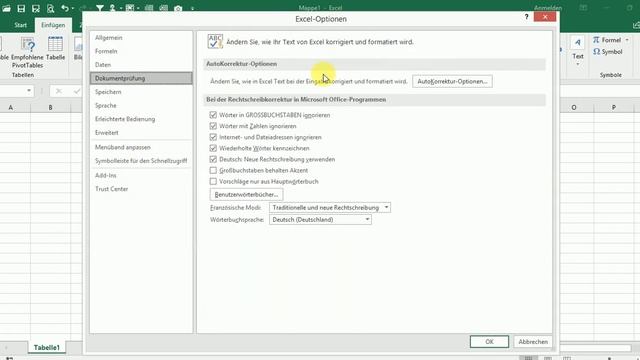Select the Tabelle1 sheet tab
640x360 pixels.
47,347
